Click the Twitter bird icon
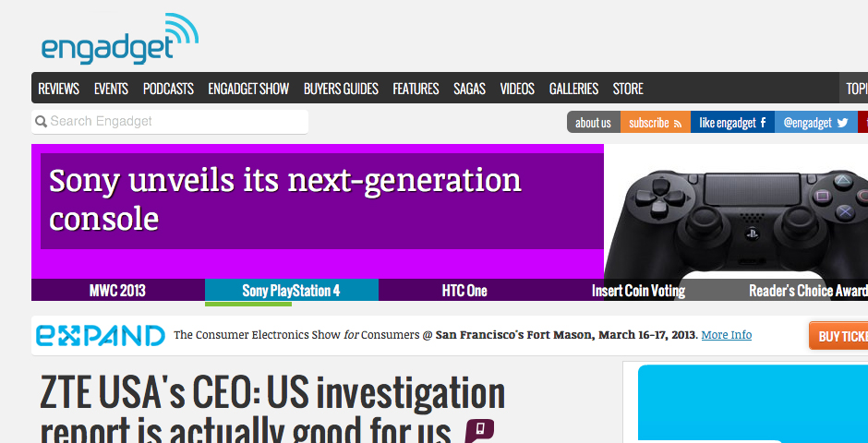Image resolution: width=868 pixels, height=443 pixels. pyautogui.click(x=842, y=123)
